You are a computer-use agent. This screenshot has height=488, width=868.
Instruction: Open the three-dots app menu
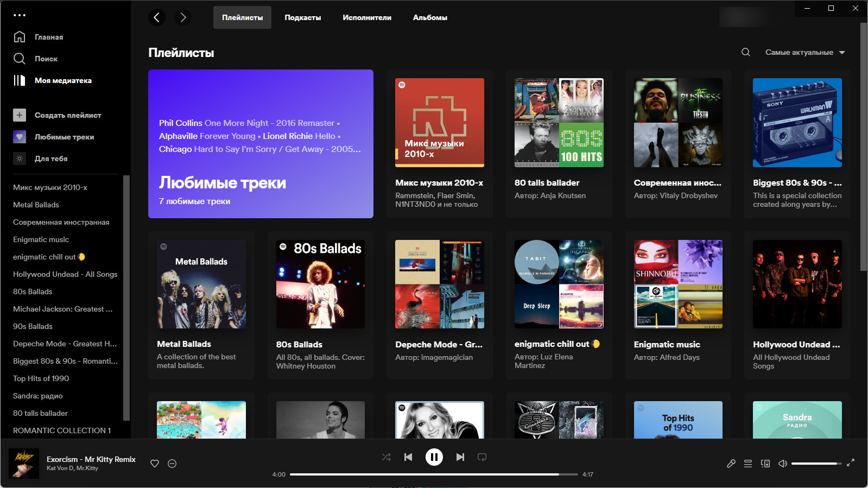click(x=20, y=15)
